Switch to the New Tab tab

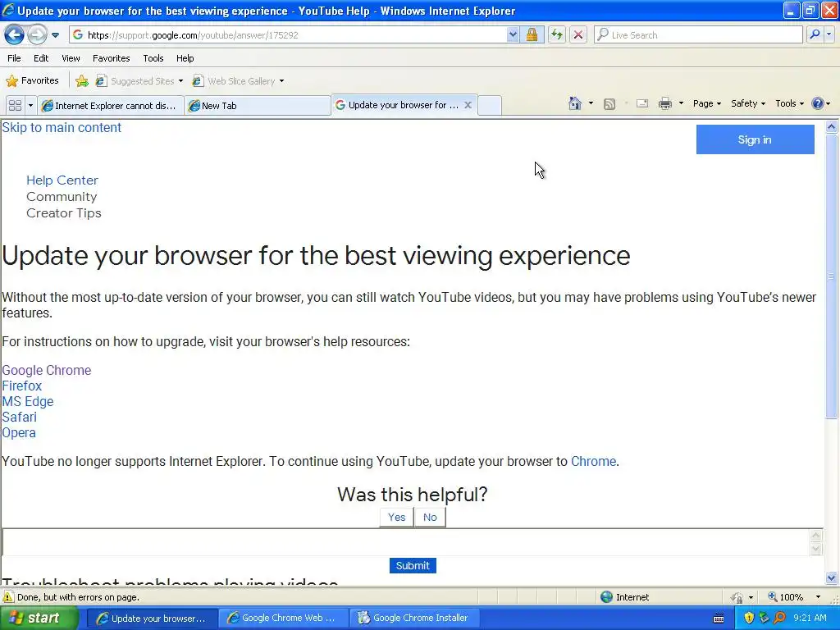[257, 106]
